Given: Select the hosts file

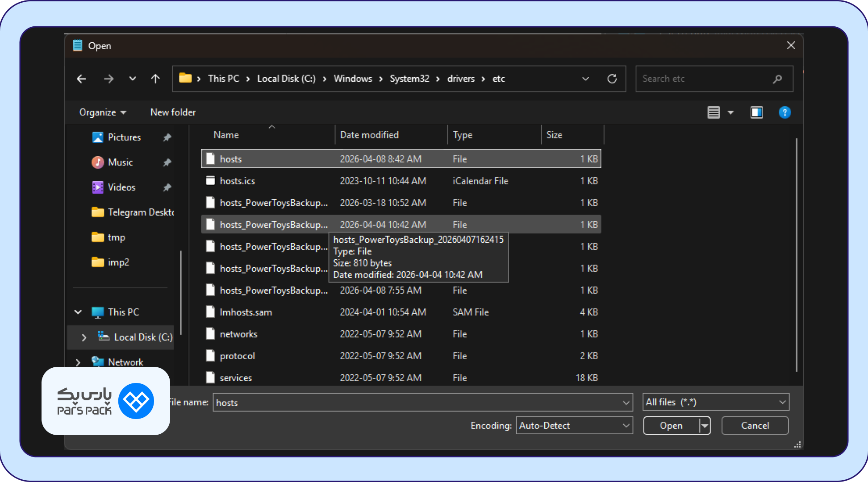Looking at the screenshot, I should tap(401, 159).
